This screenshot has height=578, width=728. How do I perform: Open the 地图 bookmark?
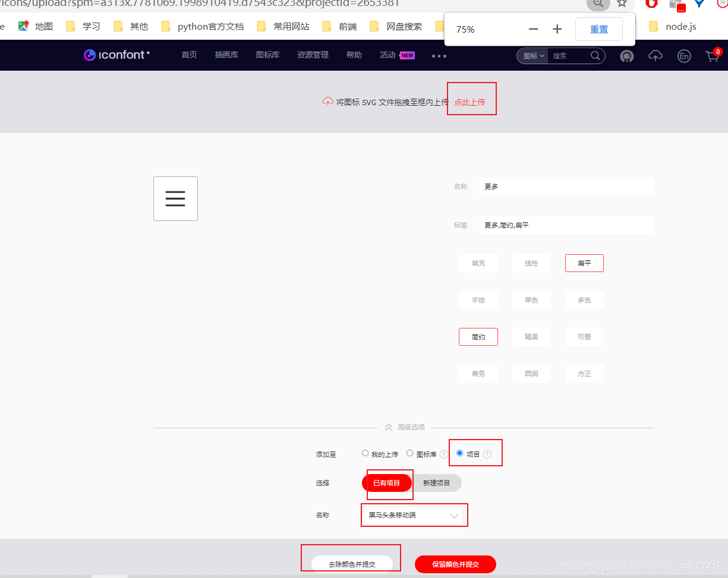pos(36,26)
